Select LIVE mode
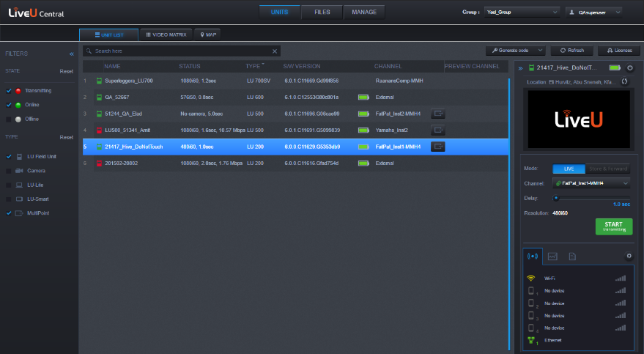 click(x=569, y=169)
